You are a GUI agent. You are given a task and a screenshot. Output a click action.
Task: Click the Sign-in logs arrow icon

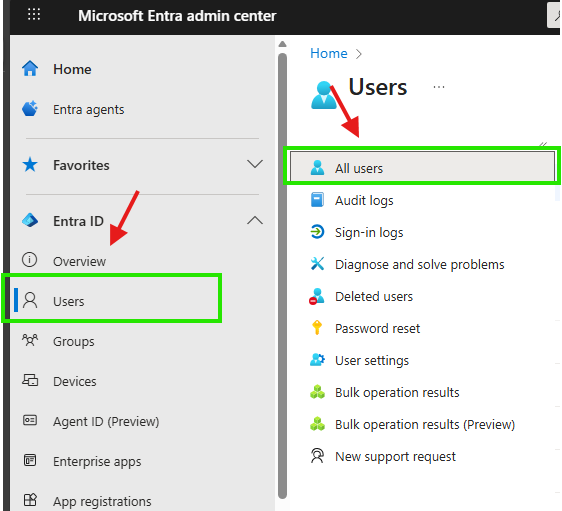(317, 231)
